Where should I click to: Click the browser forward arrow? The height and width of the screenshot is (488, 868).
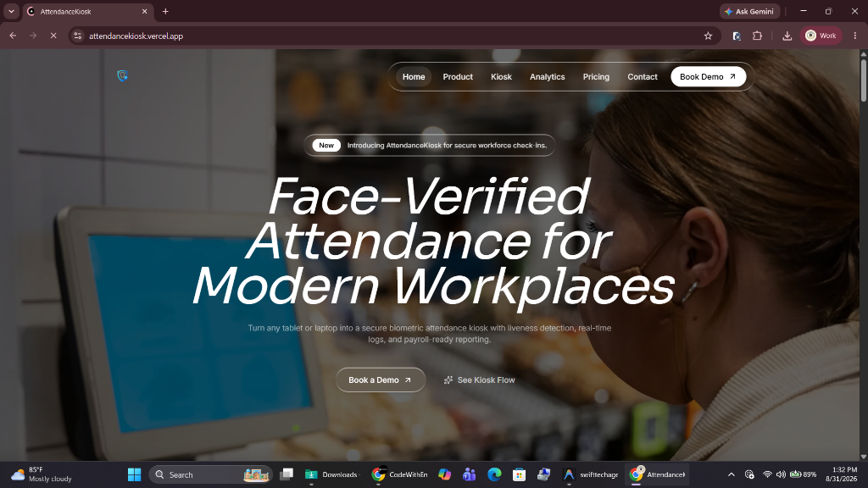tap(33, 36)
